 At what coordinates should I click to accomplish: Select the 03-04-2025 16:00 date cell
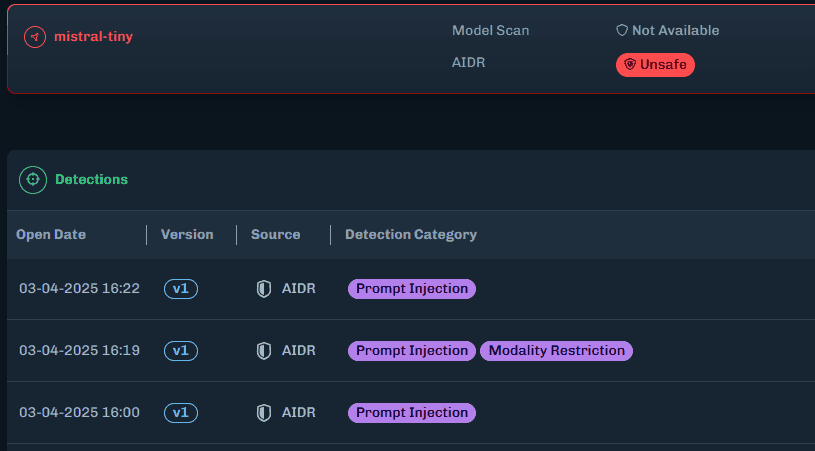coord(80,412)
